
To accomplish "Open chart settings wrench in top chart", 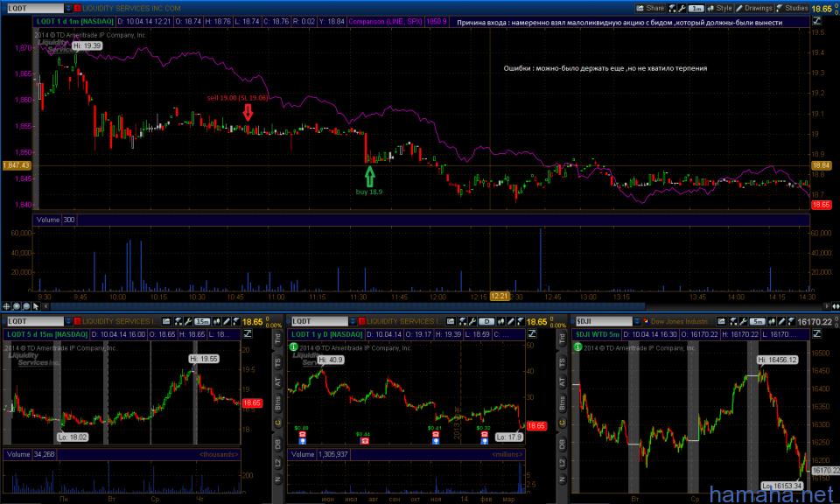I will coord(682,9).
